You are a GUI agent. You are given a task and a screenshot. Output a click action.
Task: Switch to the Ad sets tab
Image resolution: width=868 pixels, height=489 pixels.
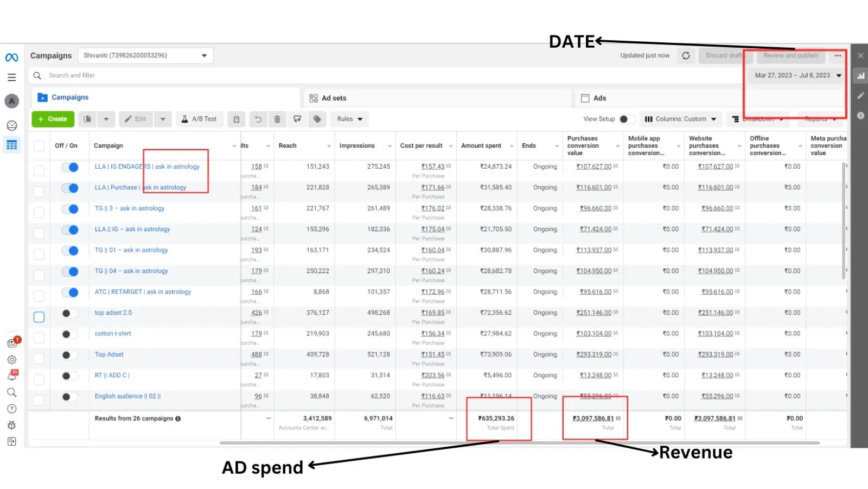(333, 98)
